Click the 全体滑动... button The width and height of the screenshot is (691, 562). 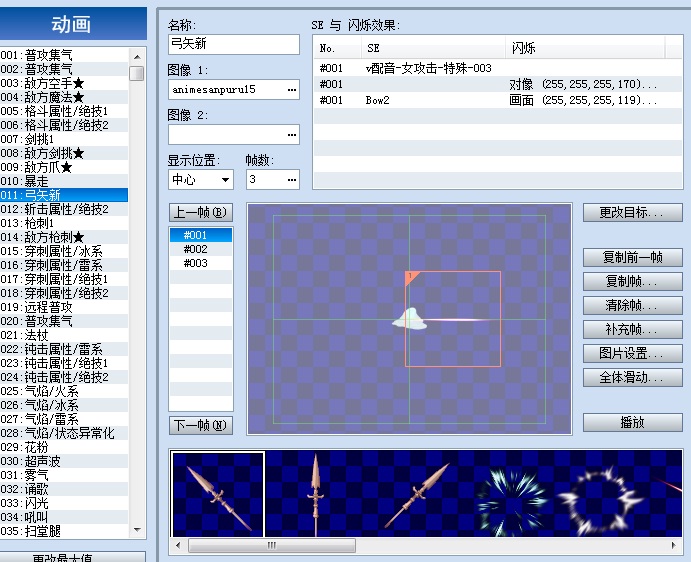(x=633, y=377)
